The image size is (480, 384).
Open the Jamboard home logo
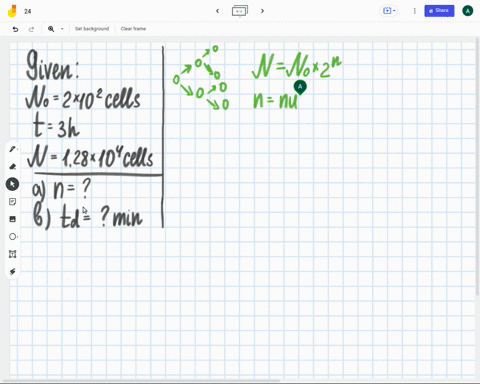(12, 11)
